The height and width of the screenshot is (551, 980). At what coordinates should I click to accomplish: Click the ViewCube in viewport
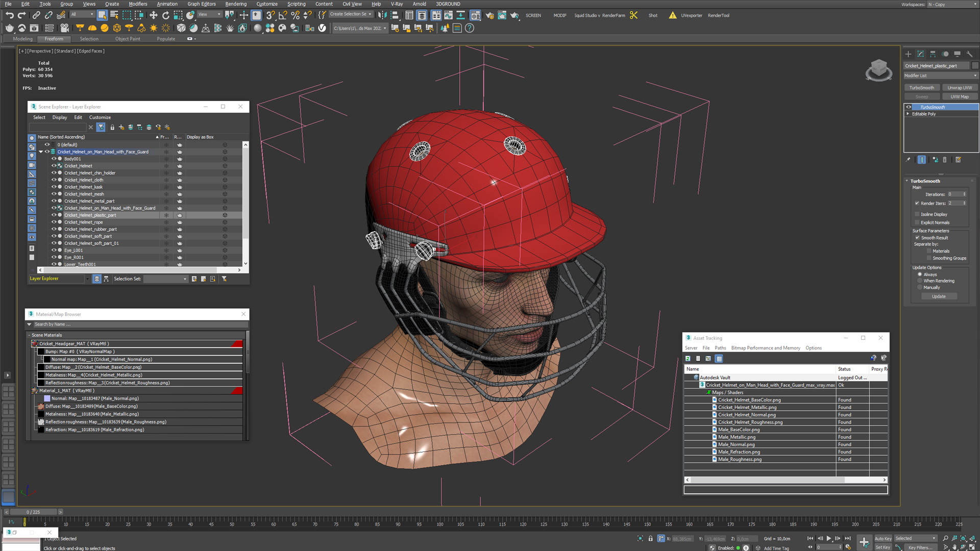click(x=878, y=70)
